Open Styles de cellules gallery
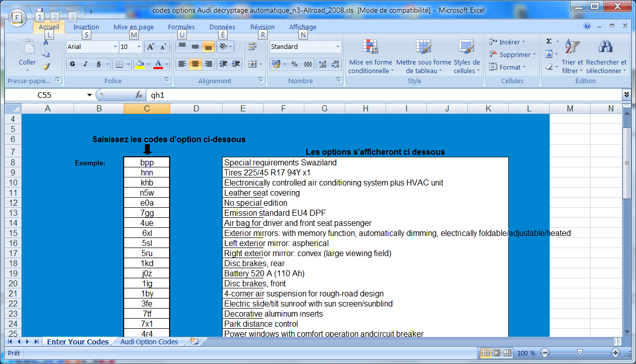636x364 pixels. 466,56
